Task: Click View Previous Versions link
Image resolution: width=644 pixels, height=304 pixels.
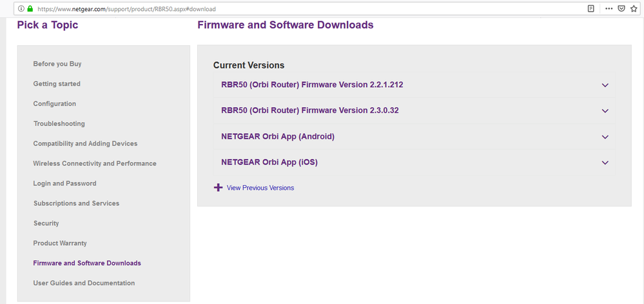Action: coord(260,188)
